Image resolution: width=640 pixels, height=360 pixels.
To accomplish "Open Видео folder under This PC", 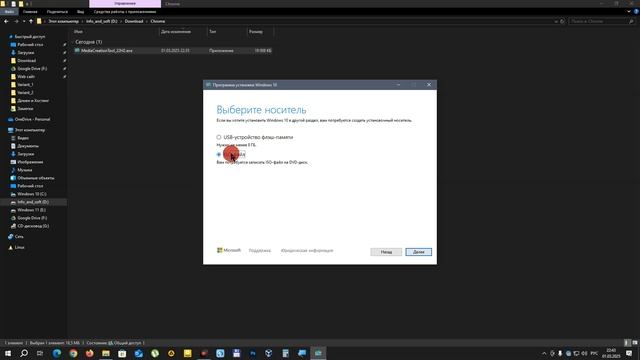I will pos(23,138).
